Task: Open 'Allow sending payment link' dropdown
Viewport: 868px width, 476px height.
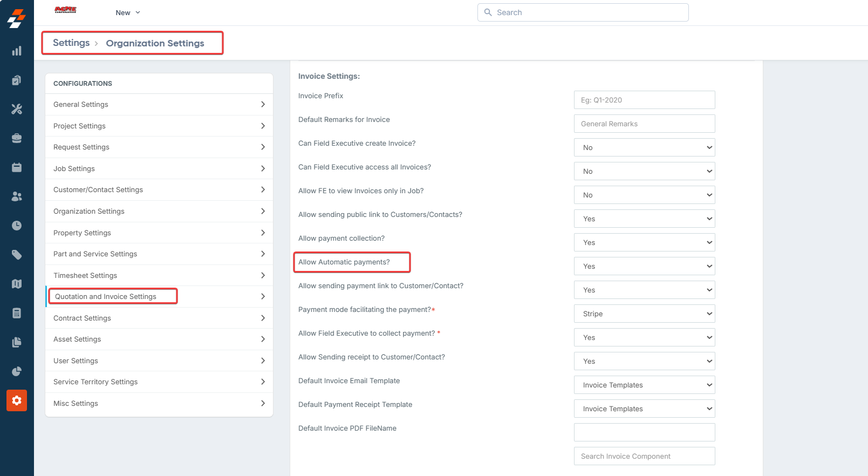Action: click(x=644, y=290)
